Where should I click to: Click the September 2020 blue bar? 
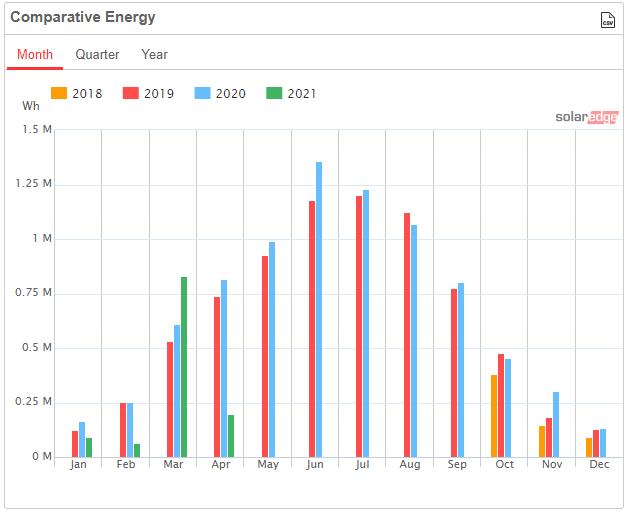click(461, 370)
